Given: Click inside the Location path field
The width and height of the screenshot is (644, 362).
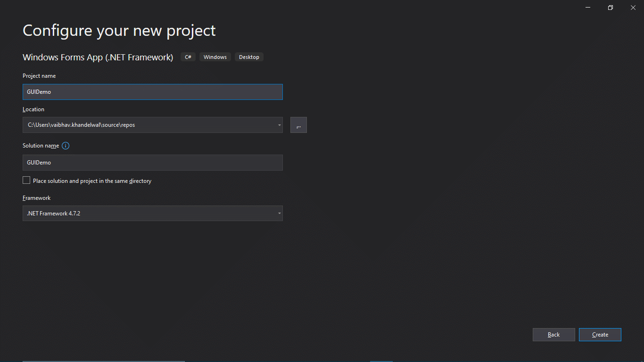Looking at the screenshot, I should pyautogui.click(x=141, y=125).
